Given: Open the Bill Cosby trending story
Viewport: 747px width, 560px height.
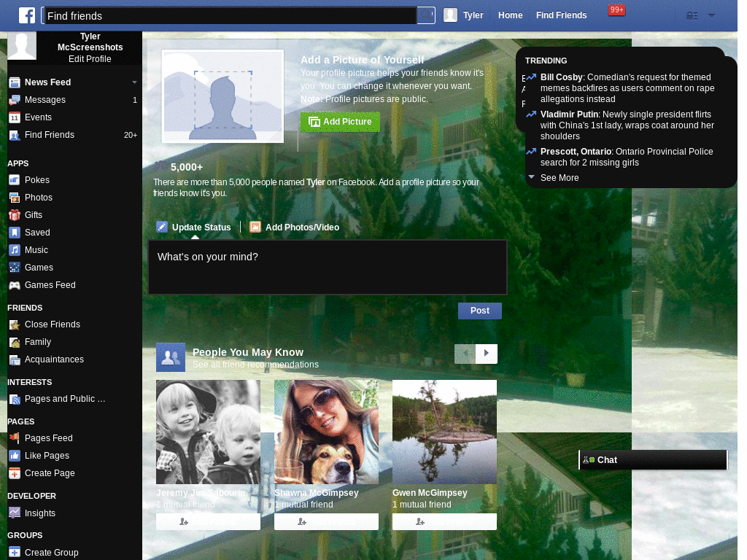Looking at the screenshot, I should point(627,88).
